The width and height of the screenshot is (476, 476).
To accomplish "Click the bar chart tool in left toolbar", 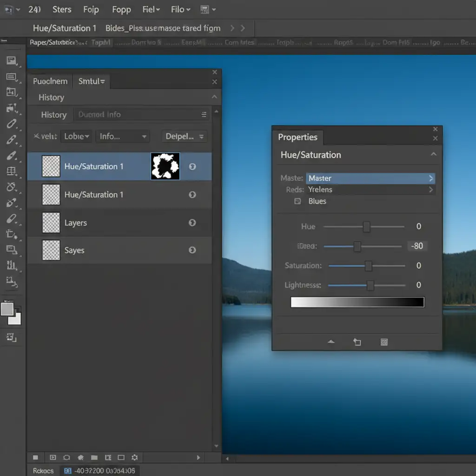I will click(12, 265).
